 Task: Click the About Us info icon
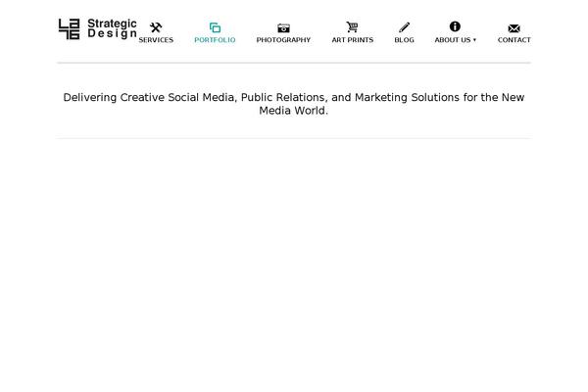pos(455,26)
